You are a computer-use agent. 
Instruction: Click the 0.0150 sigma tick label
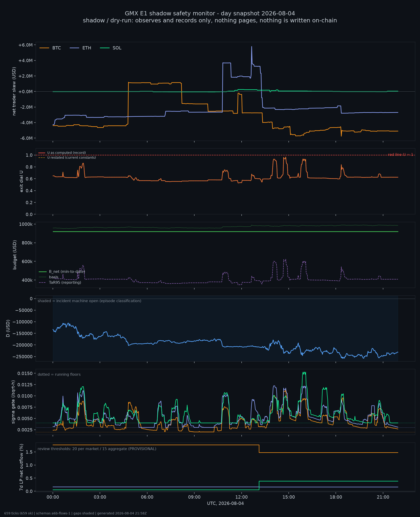tap(25, 373)
